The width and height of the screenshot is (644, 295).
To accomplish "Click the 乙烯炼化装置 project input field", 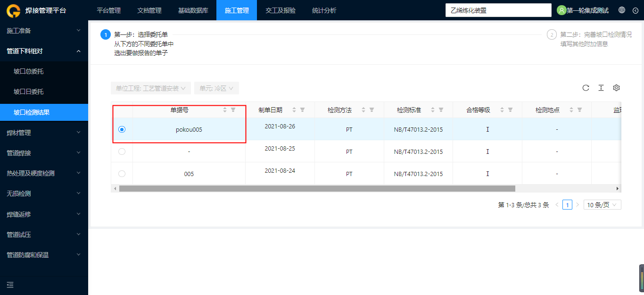I will [498, 10].
